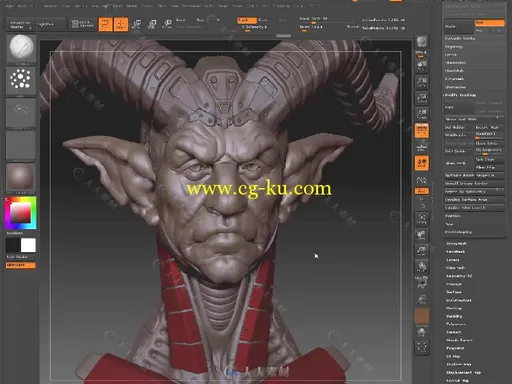
Task: Open the Dots stroke type picker
Action: click(21, 80)
